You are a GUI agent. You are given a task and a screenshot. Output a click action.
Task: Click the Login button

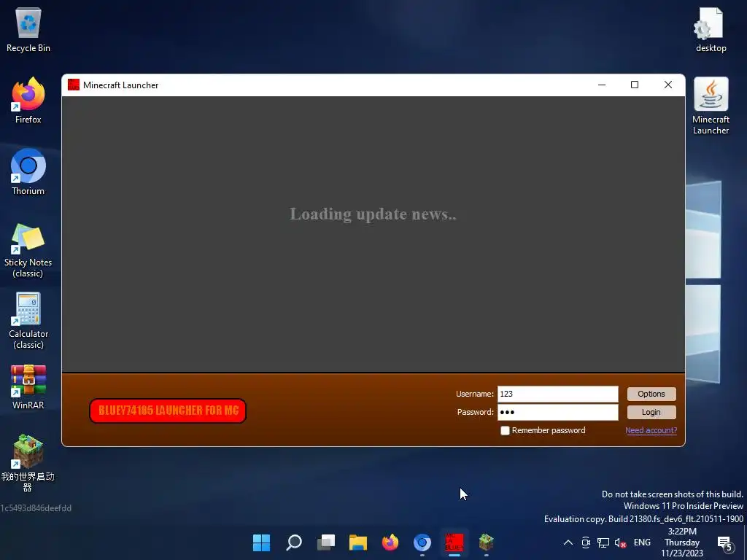point(651,413)
